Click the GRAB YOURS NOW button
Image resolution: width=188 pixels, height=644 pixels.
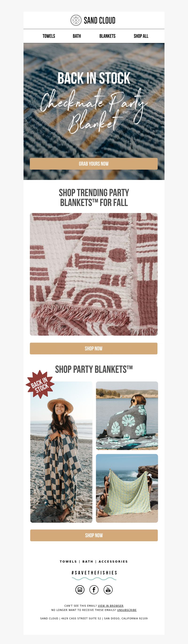click(94, 164)
